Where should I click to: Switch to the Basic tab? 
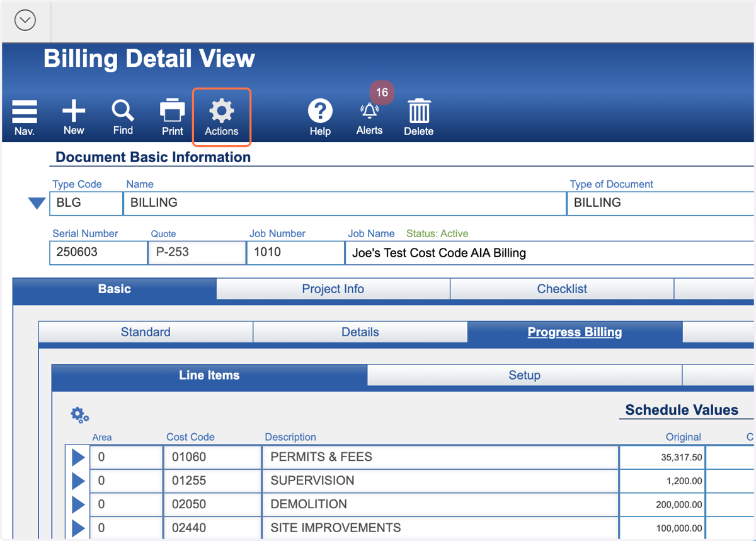(x=115, y=289)
